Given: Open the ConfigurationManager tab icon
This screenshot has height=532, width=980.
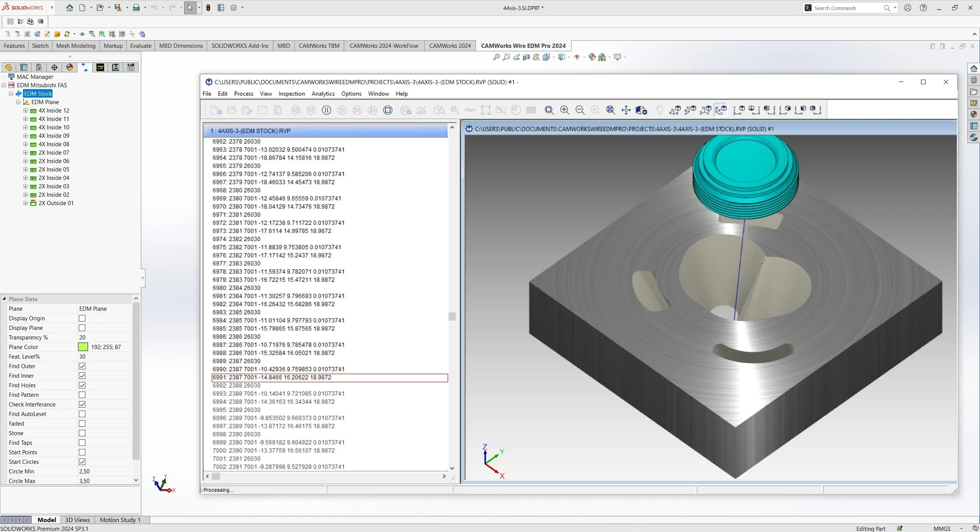Looking at the screenshot, I should click(x=39, y=67).
